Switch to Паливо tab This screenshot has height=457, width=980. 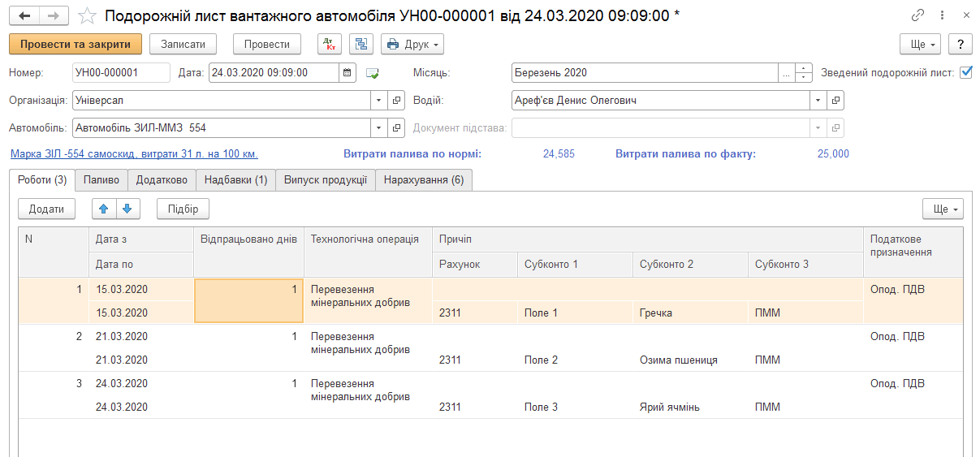tap(101, 180)
